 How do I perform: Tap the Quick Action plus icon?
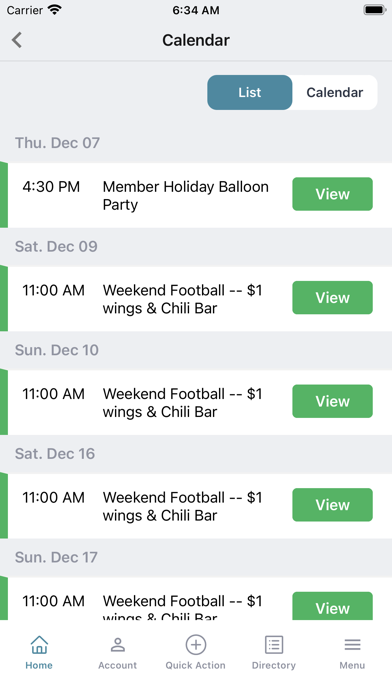coord(196,645)
